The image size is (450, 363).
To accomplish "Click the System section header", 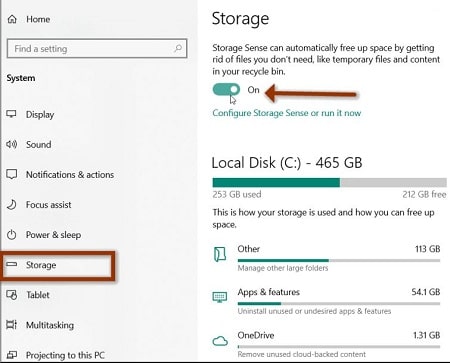I will tap(21, 78).
